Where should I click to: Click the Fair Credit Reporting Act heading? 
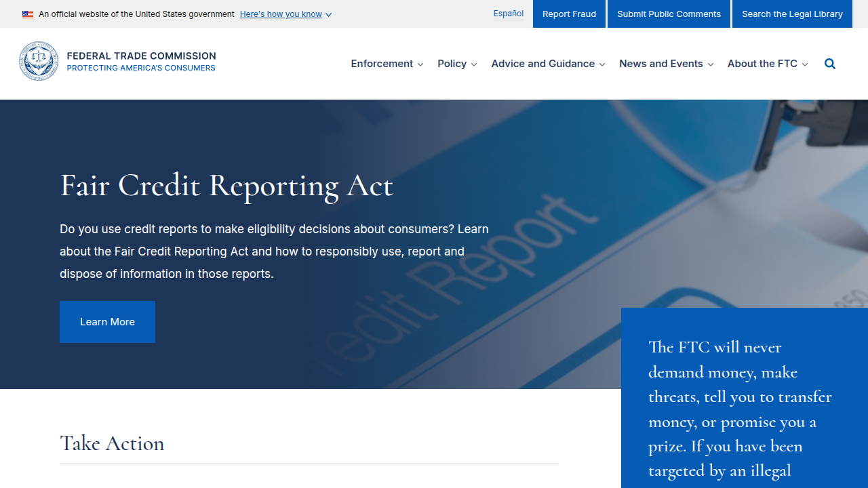pos(226,186)
